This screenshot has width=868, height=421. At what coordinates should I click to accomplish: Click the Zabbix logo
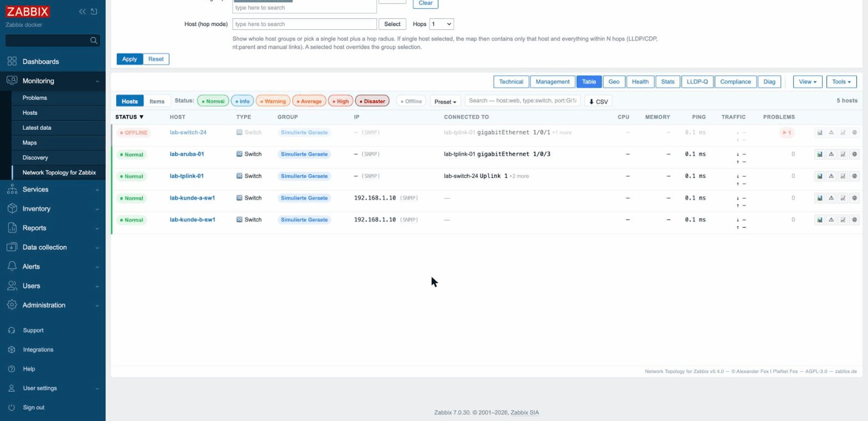[27, 11]
